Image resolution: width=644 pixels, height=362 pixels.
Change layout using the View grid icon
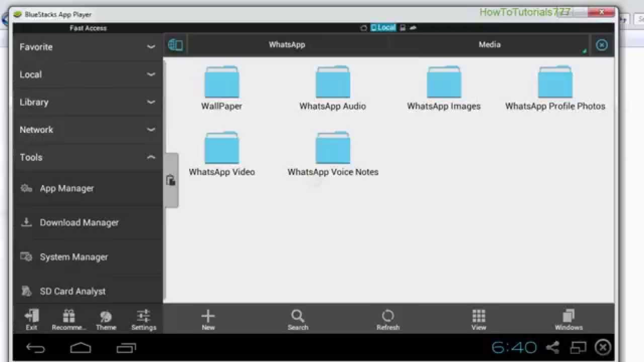click(478, 319)
